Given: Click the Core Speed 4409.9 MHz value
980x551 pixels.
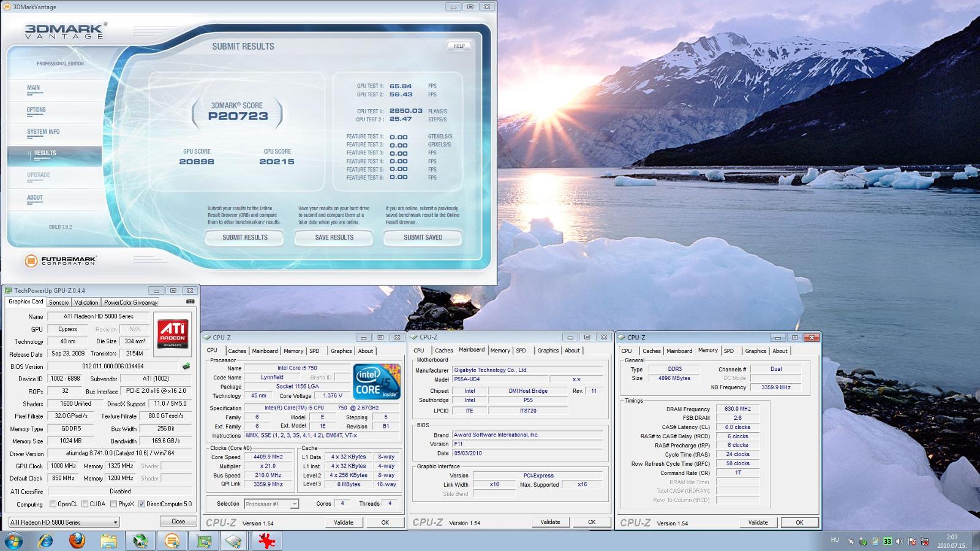Looking at the screenshot, I should coord(268,457).
